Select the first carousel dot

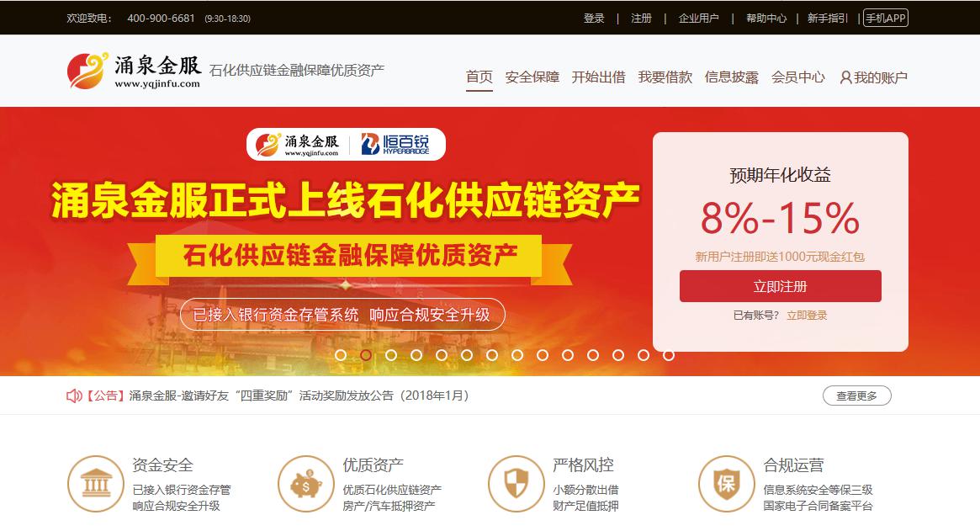tap(341, 355)
